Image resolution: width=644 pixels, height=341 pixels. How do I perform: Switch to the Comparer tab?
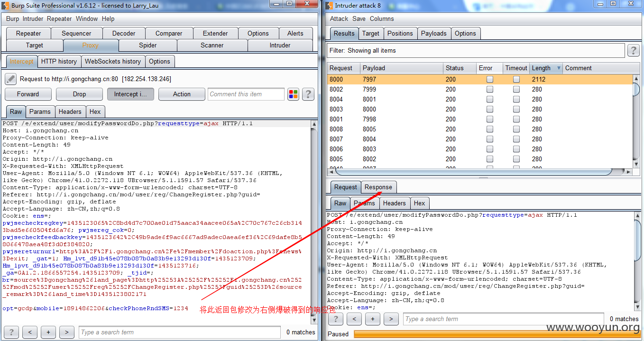click(x=169, y=33)
